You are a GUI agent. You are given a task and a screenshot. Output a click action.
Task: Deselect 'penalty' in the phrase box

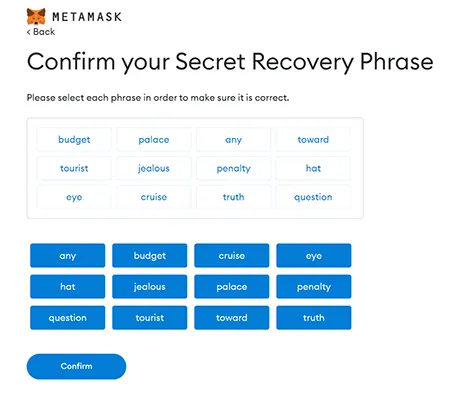click(x=233, y=168)
